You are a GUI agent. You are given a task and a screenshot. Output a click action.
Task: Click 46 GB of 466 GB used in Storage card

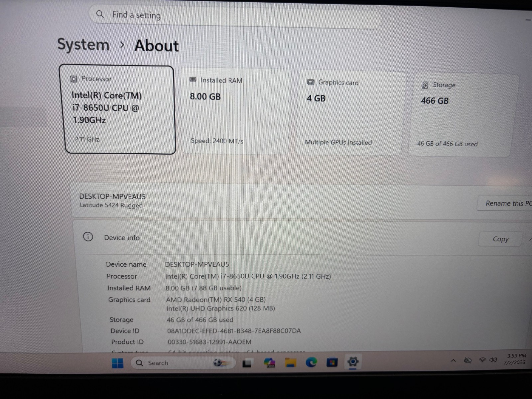click(x=448, y=144)
